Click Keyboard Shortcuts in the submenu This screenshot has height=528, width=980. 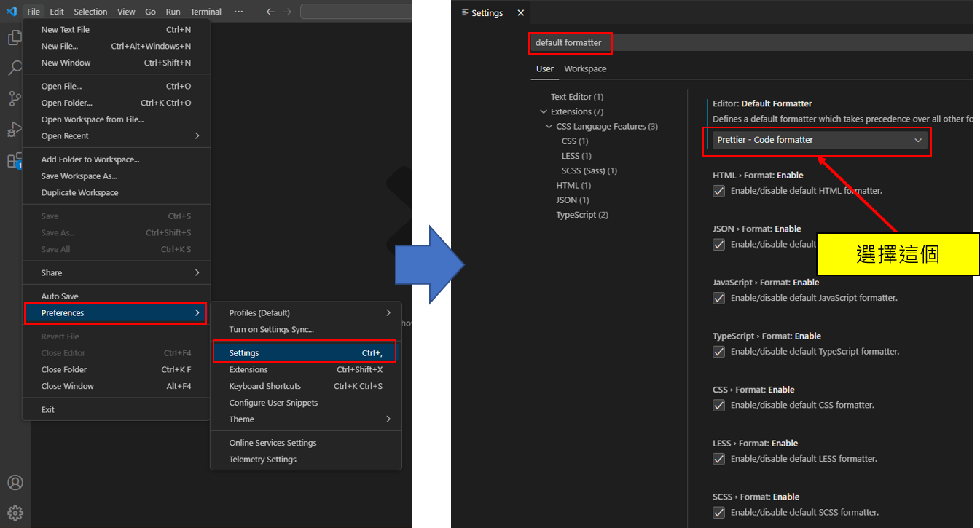(x=264, y=386)
